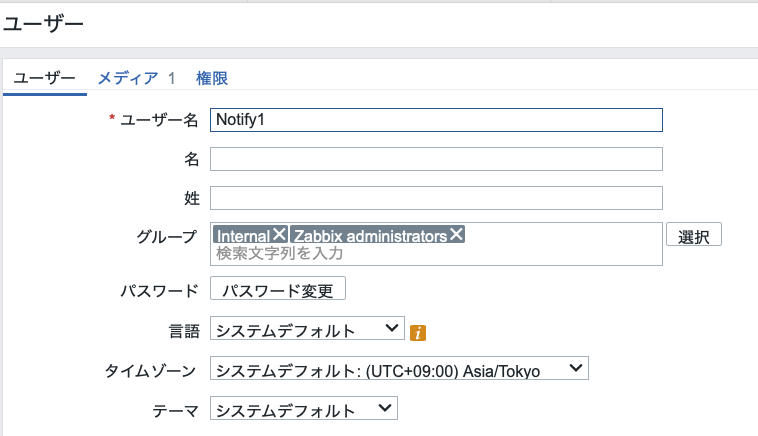Focus the ユーザー名 field containing Notify1
This screenshot has height=436, width=758.
point(436,120)
